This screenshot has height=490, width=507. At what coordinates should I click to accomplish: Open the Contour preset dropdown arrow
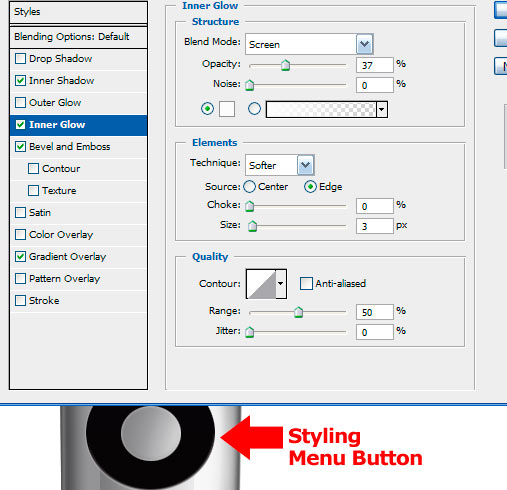pyautogui.click(x=281, y=284)
